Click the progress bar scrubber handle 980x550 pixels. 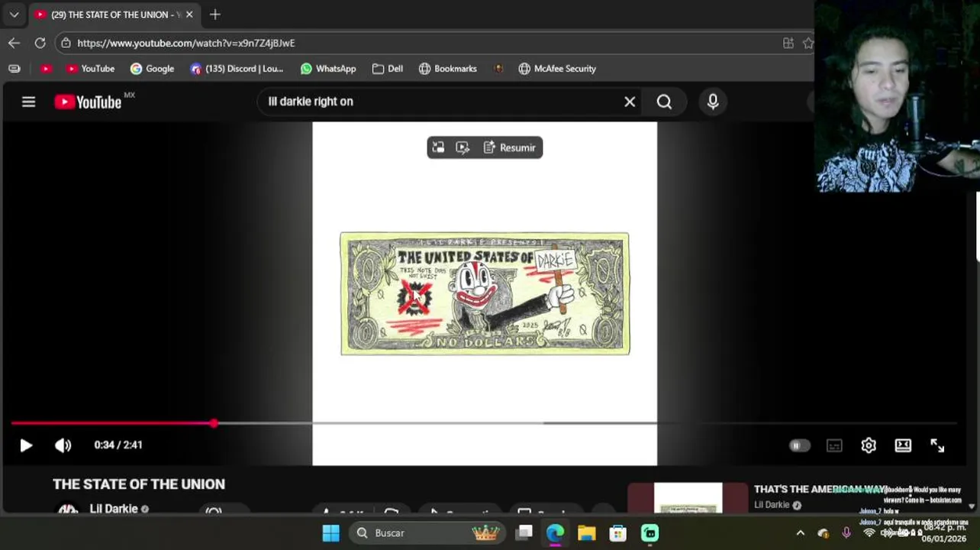click(214, 422)
